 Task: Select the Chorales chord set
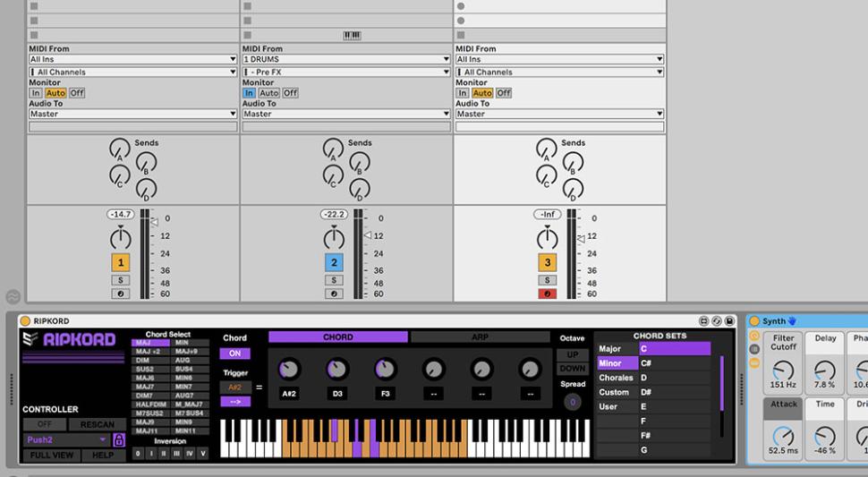coord(617,378)
